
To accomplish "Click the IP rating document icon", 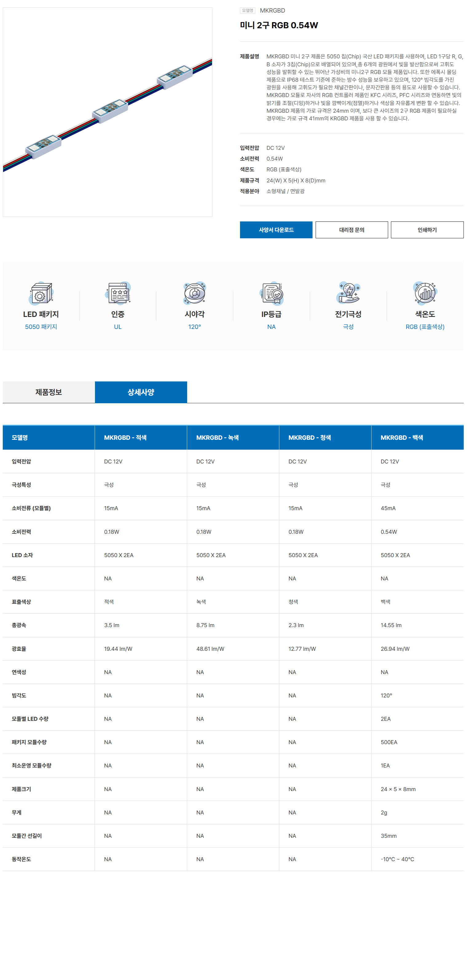I will pyautogui.click(x=272, y=293).
